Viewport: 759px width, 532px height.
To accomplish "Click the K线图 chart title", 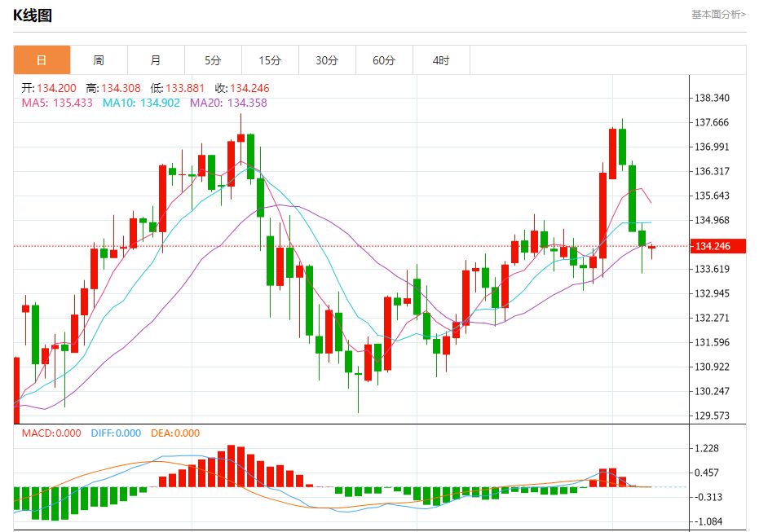I will pos(33,15).
